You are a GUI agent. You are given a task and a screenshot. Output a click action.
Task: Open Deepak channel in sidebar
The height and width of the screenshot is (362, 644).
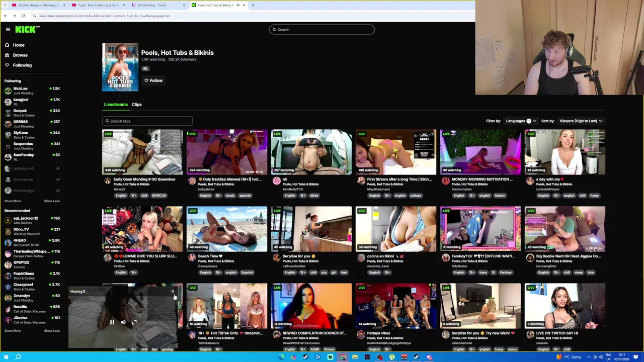click(x=32, y=113)
